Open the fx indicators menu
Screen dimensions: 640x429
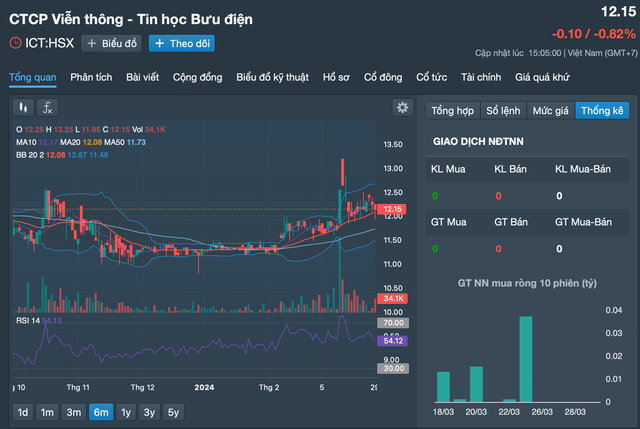click(x=48, y=107)
